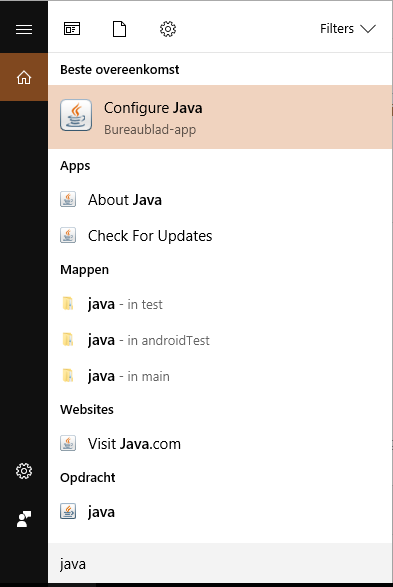The height and width of the screenshot is (587, 393).
Task: Open java folder in main
Action: (x=220, y=376)
